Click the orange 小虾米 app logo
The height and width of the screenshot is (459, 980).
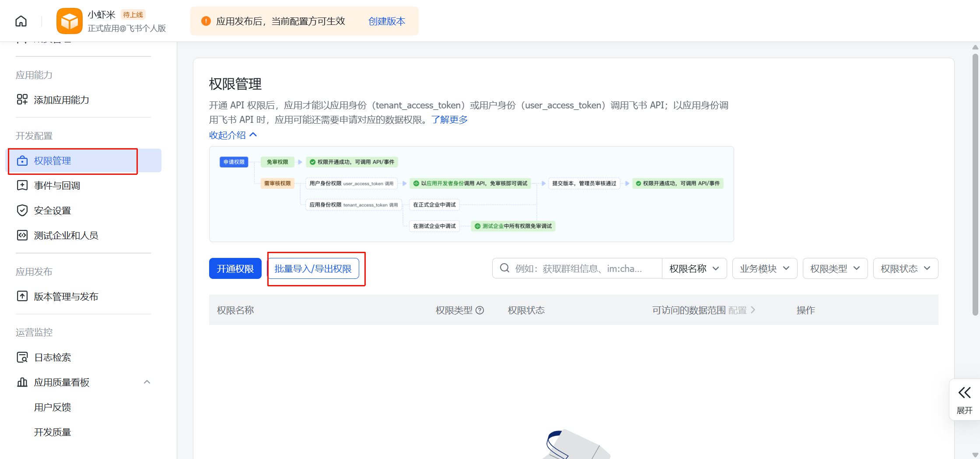(69, 21)
